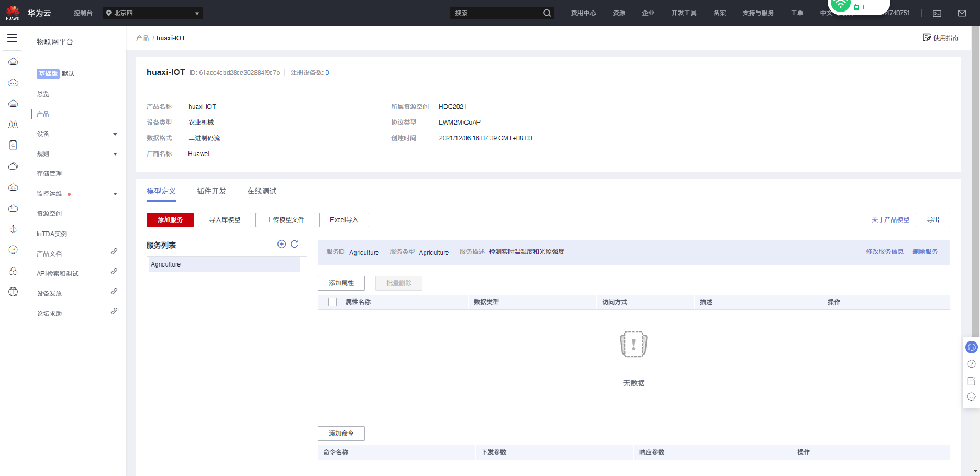
Task: Open 开发工具 in the top bar
Action: 684,13
